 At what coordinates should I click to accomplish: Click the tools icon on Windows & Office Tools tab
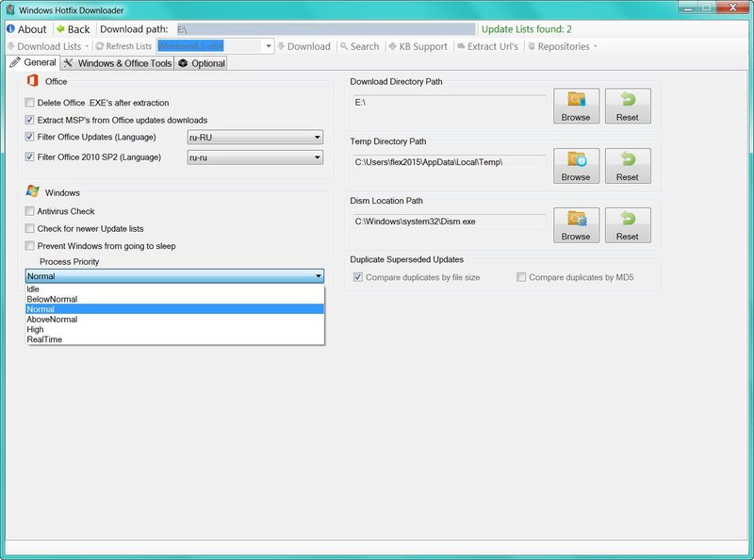(68, 63)
